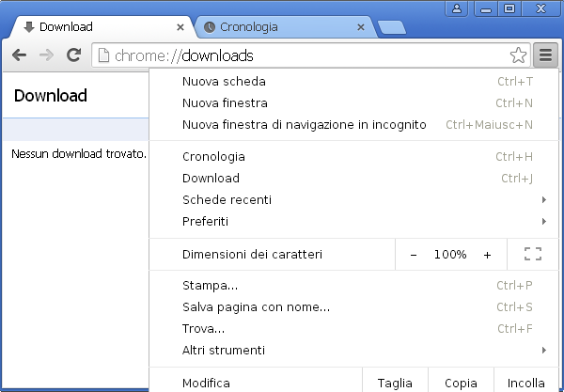The width and height of the screenshot is (564, 392).
Task: Select the Download menu entry
Action: coord(354,179)
